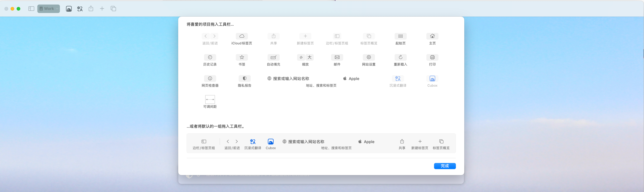Click the Reload arrow icon

400,57
